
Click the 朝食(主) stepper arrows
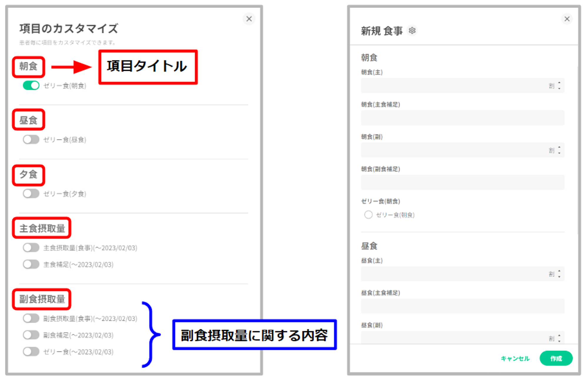pyautogui.click(x=559, y=86)
